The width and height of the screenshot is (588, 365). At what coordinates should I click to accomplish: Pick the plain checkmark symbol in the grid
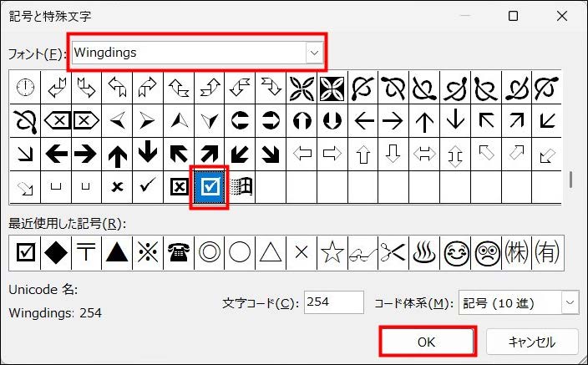pyautogui.click(x=148, y=187)
